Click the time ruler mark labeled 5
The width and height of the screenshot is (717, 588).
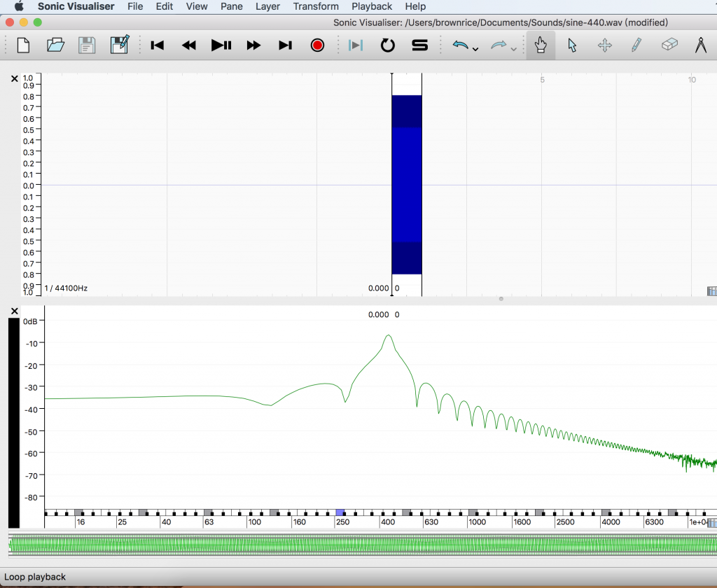click(x=543, y=80)
